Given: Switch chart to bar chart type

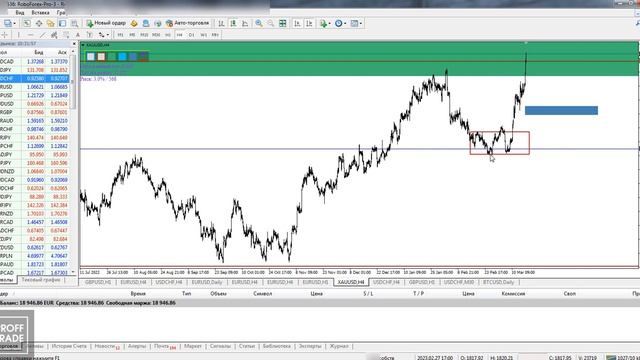Looking at the screenshot, I should click(221, 23).
